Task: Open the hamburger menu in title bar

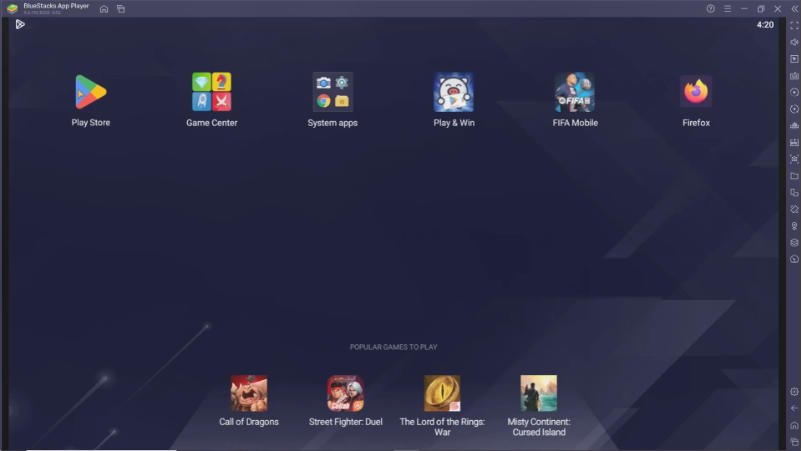Action: pos(727,9)
